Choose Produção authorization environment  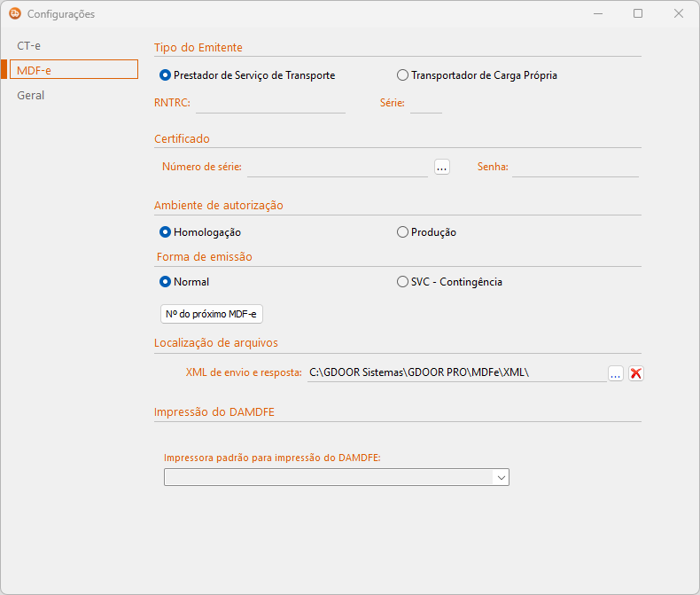point(402,232)
